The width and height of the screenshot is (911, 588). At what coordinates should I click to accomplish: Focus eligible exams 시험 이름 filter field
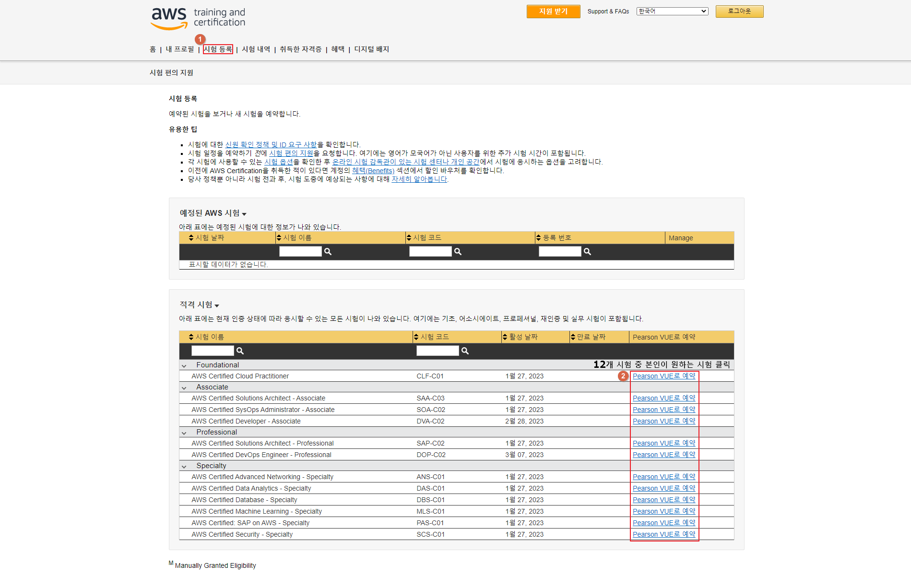click(213, 351)
